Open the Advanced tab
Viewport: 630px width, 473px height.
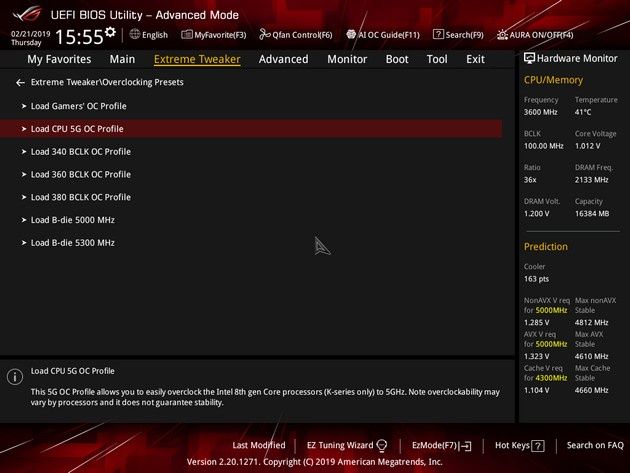pos(283,59)
